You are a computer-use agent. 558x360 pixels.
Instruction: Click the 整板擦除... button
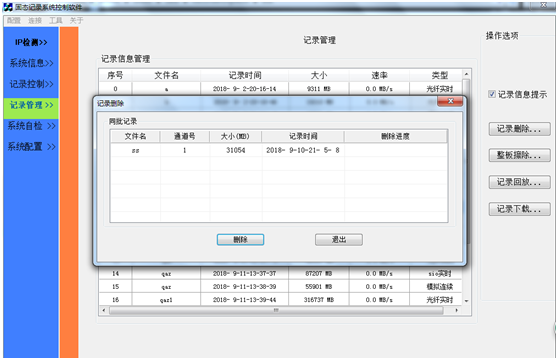tap(519, 155)
